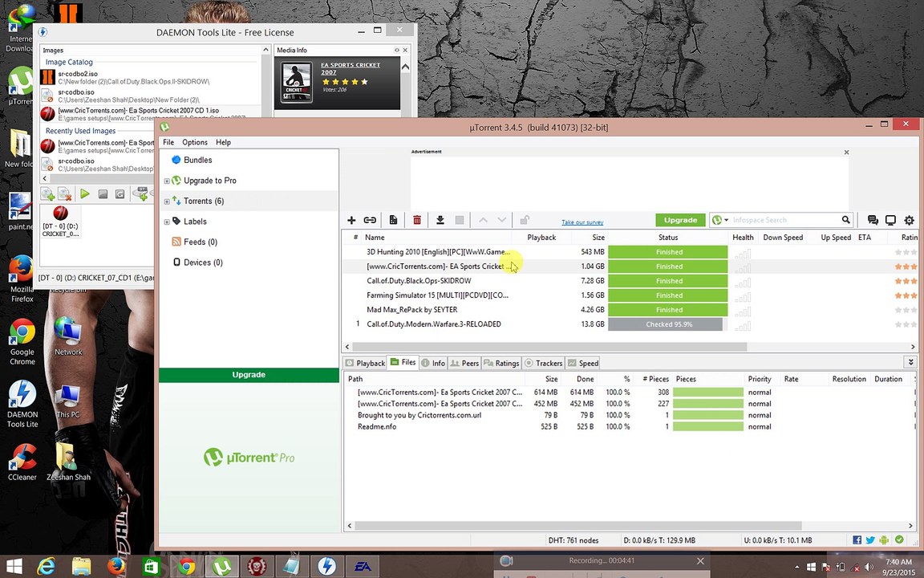Open Windows Start button on taskbar
Screen dimensions: 924x578
click(14, 567)
